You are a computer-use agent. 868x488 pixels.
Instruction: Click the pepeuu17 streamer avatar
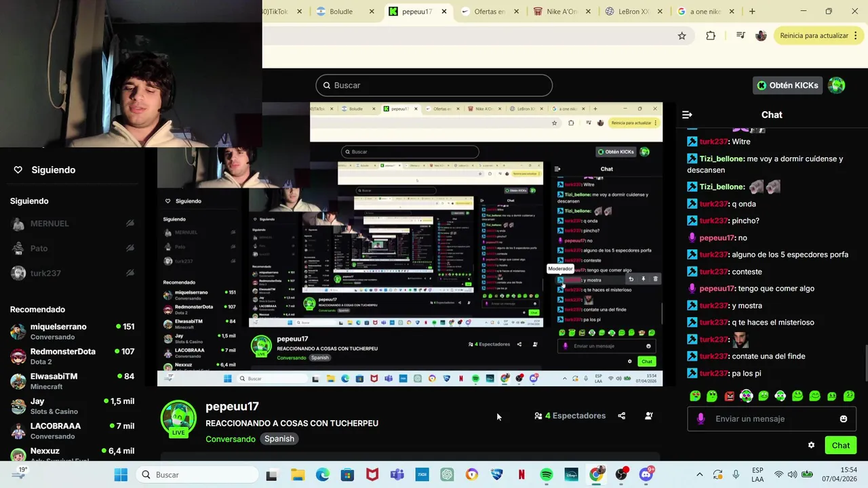click(178, 418)
